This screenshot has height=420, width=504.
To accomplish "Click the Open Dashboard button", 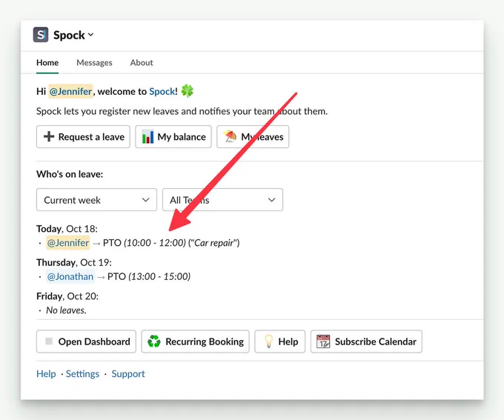I will tap(86, 341).
